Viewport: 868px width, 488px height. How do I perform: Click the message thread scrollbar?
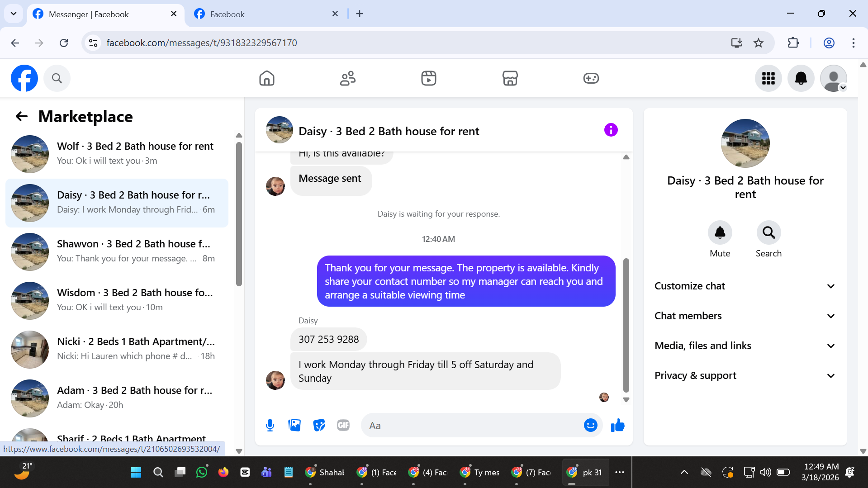pyautogui.click(x=626, y=325)
